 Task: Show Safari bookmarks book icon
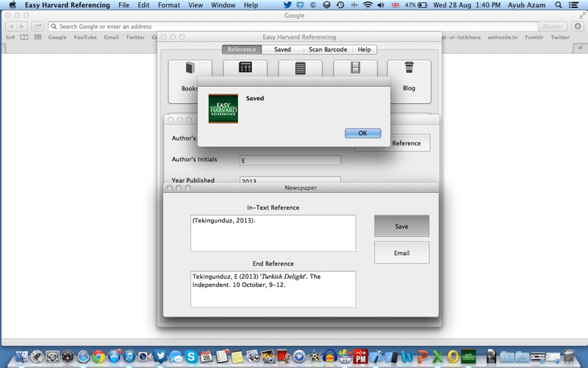[24, 38]
